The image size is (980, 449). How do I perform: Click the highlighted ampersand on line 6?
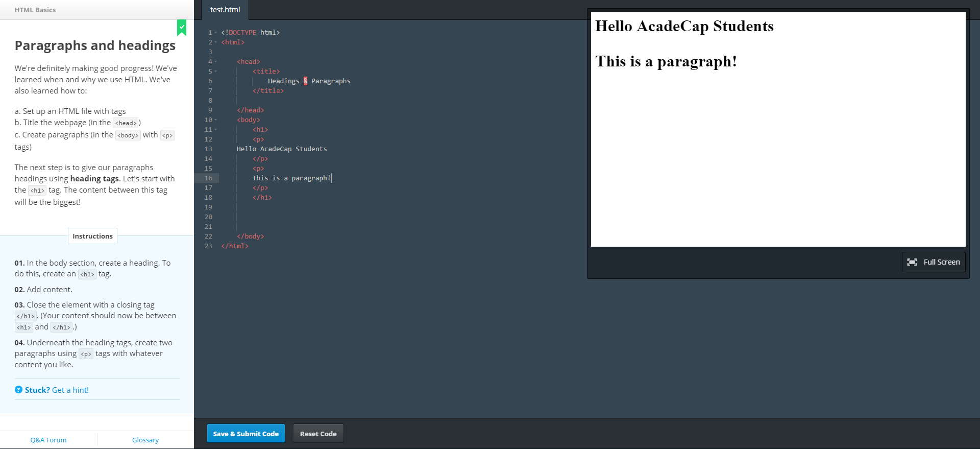point(305,81)
